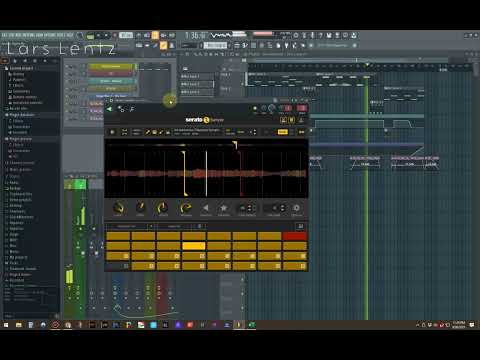Click the star favorite icon in Serato Sample
Image resolution: width=480 pixels, height=360 pixels.
(x=224, y=208)
